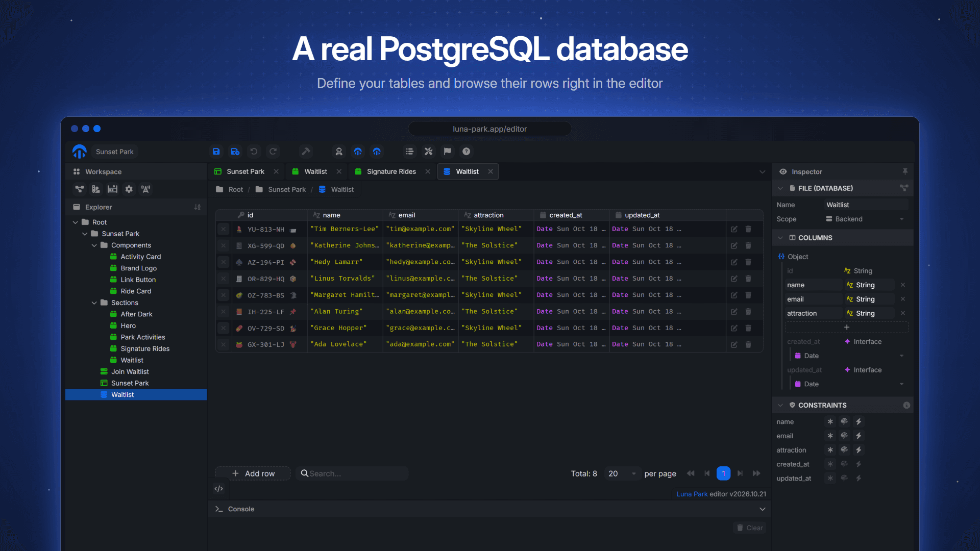Collapse the Sections folder in Explorer
The width and height of the screenshot is (980, 551).
(94, 303)
